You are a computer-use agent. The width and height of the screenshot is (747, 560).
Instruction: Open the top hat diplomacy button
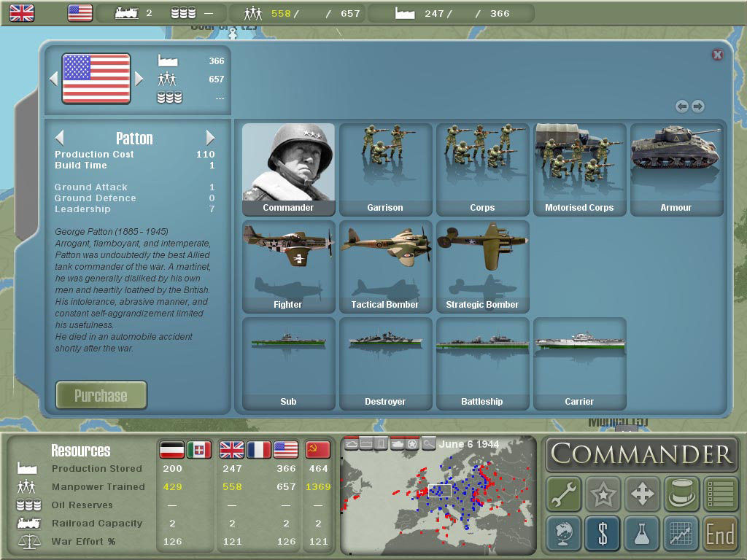click(681, 494)
